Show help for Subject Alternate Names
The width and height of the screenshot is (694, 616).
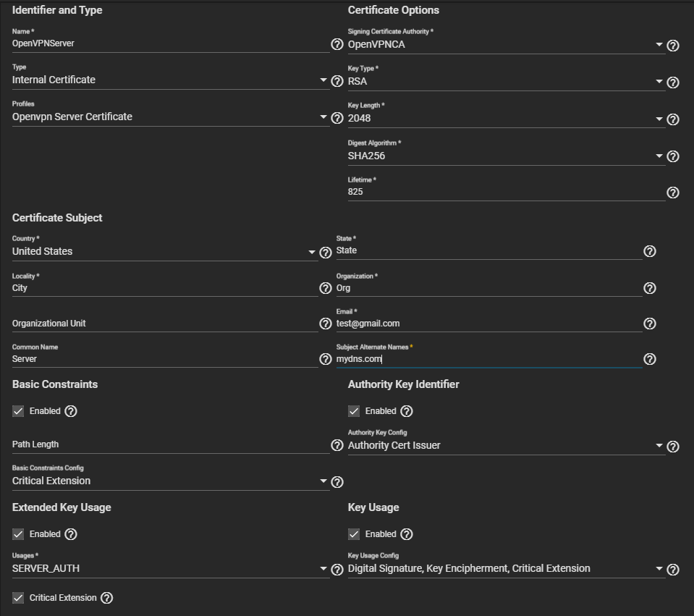[650, 359]
